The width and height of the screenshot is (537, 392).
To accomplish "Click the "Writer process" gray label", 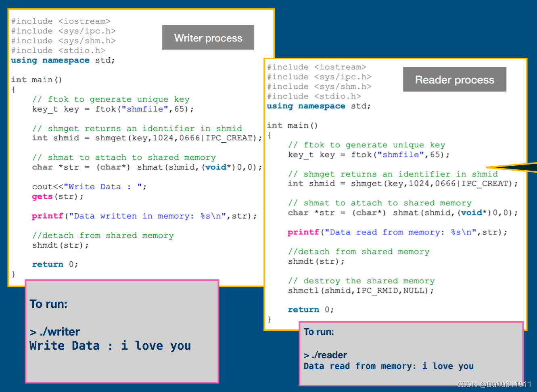I will point(208,38).
